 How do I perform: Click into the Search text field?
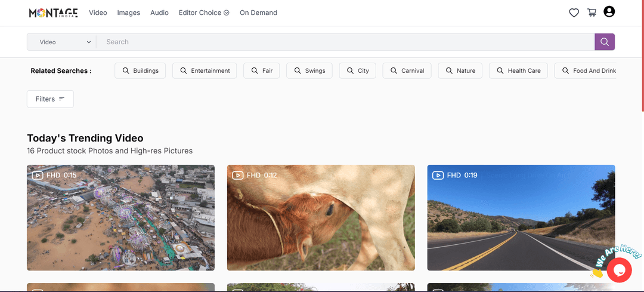click(x=346, y=42)
